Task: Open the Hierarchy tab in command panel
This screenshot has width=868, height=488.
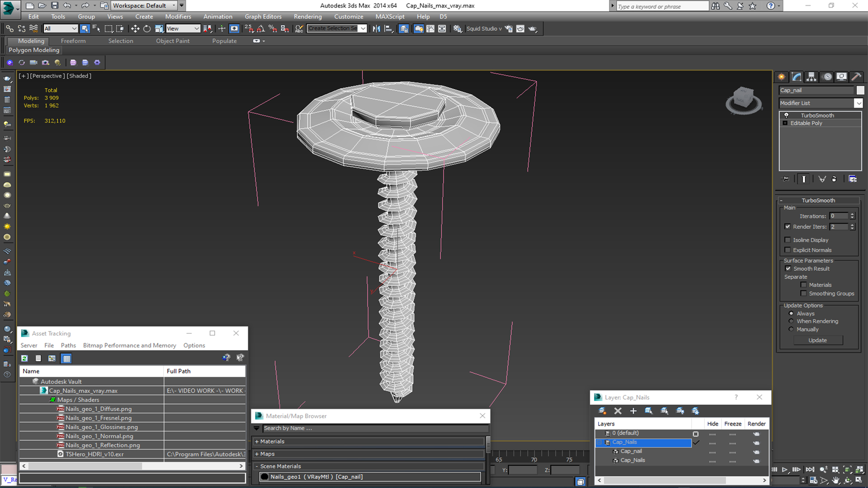Action: pyautogui.click(x=811, y=77)
